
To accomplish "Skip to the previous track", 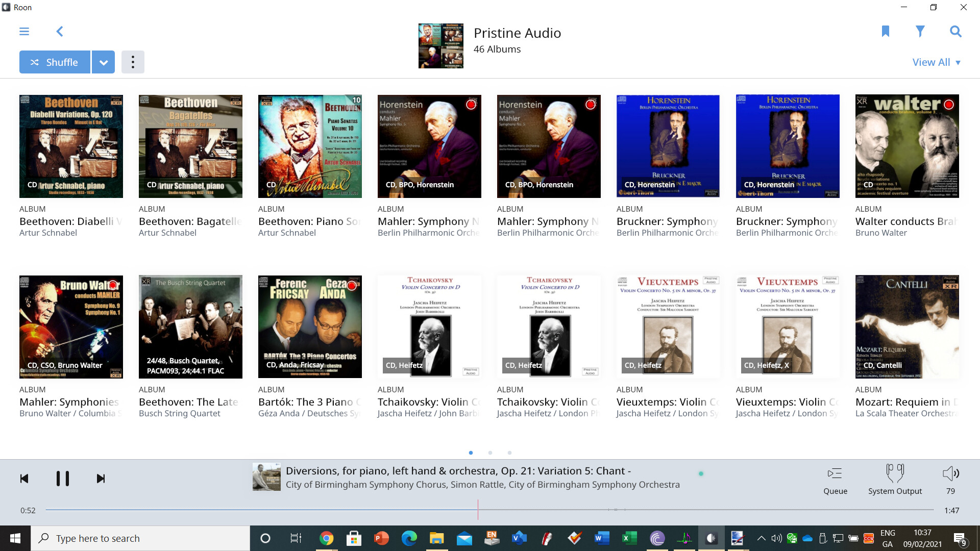I will click(24, 479).
